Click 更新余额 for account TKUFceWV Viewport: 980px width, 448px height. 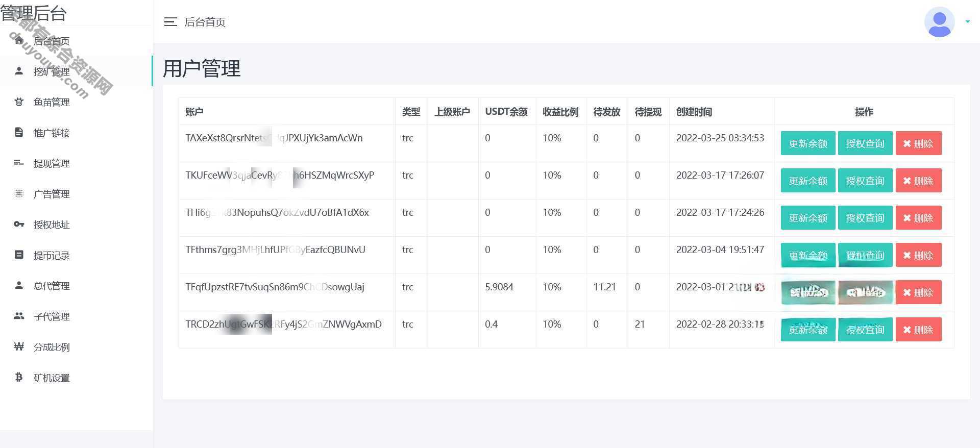808,181
